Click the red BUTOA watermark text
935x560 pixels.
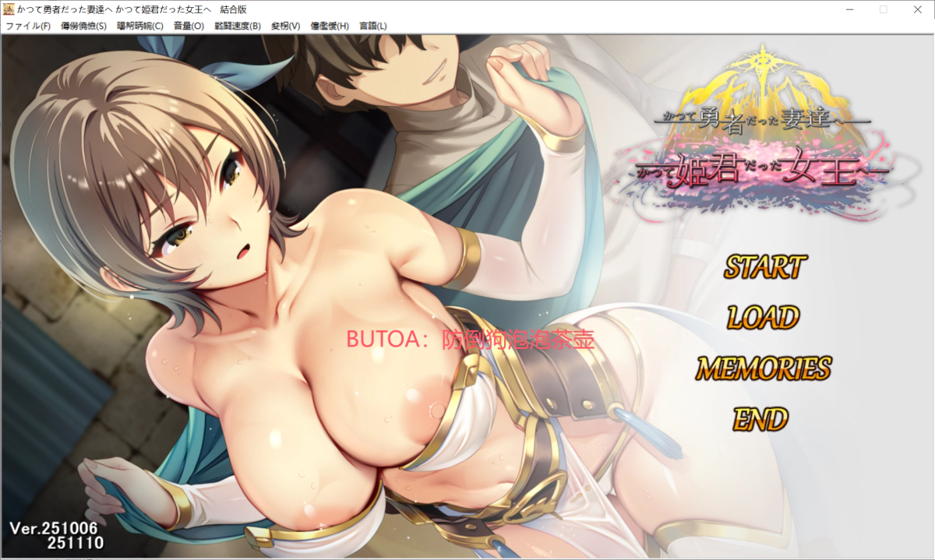pyautogui.click(x=471, y=340)
